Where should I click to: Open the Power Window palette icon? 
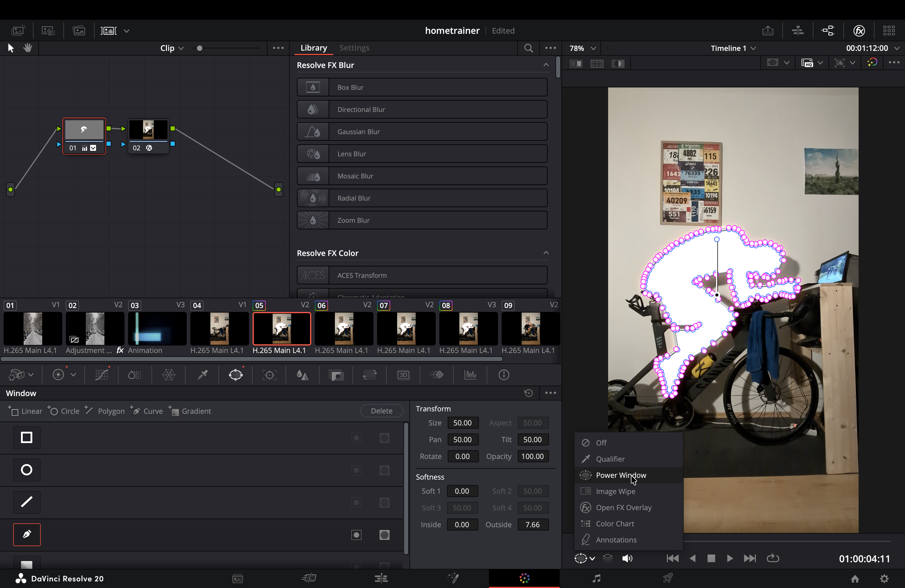pos(235,375)
